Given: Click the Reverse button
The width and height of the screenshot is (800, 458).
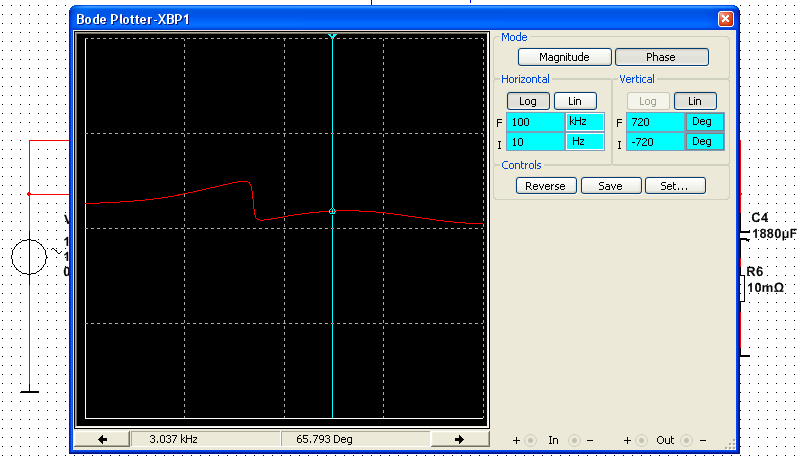Looking at the screenshot, I should (546, 186).
